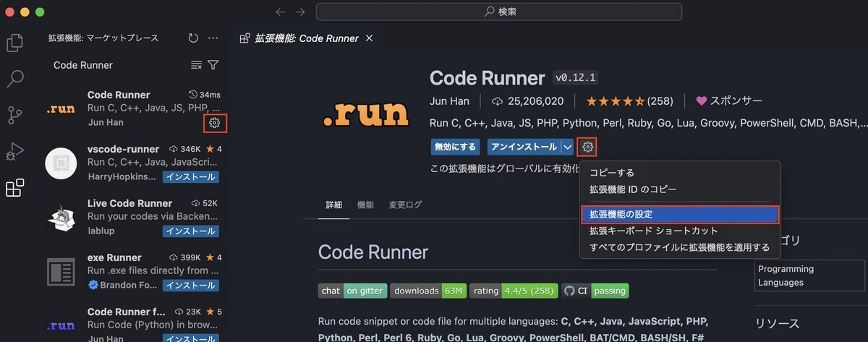Click the Code Runner marketplace search field
The height and width of the screenshot is (342, 868).
coord(119,65)
